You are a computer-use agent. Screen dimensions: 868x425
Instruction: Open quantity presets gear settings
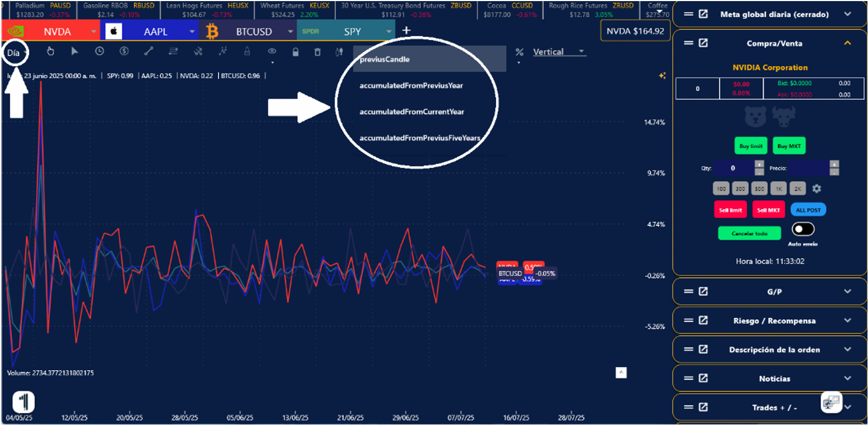816,189
